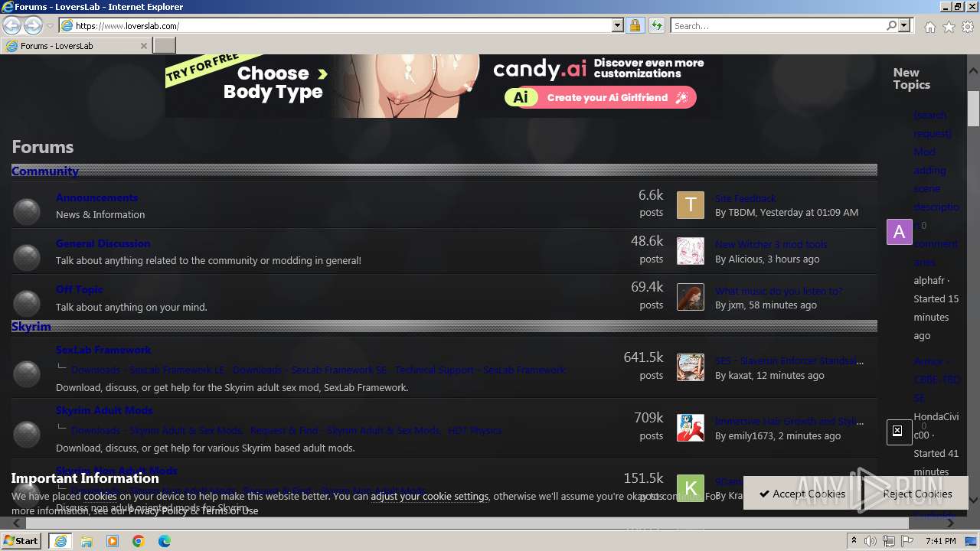This screenshot has height=551, width=980.
Task: Open the Windows Start button
Action: coord(21,540)
